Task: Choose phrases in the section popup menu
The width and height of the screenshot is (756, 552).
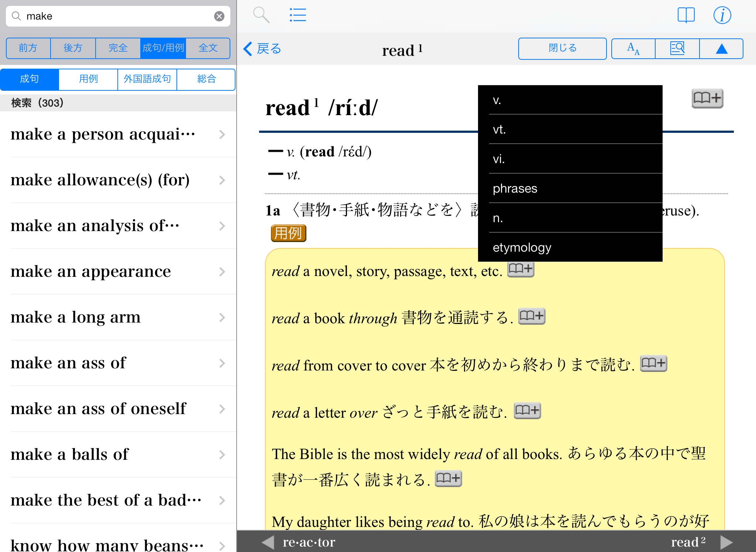Action: 515,189
